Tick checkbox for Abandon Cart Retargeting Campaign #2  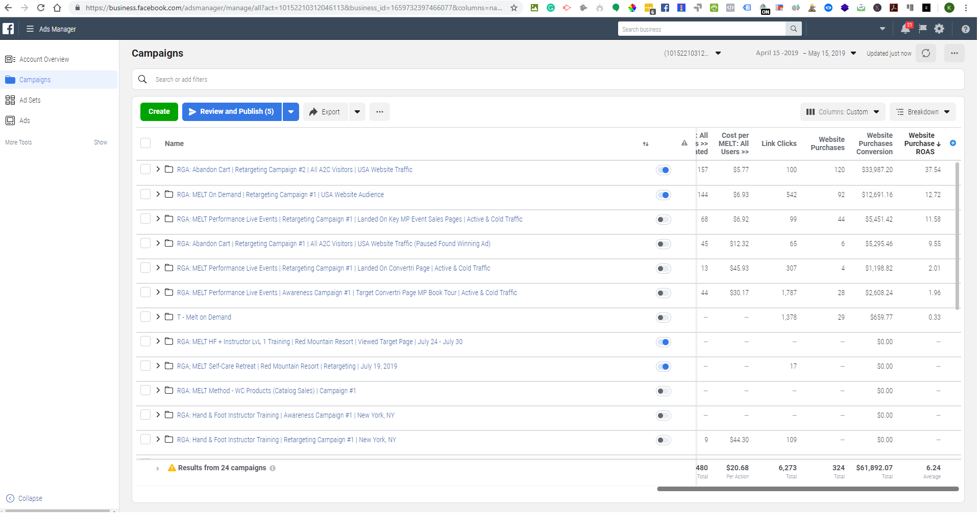pos(145,169)
